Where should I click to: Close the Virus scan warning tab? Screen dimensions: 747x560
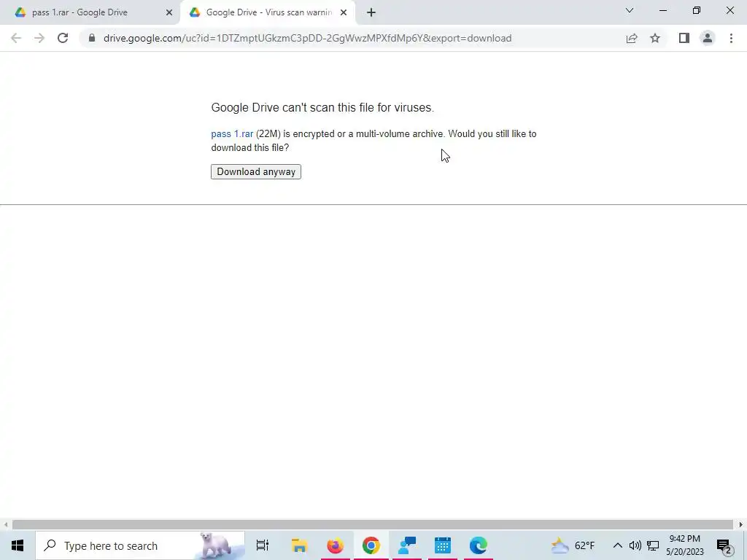pyautogui.click(x=344, y=12)
